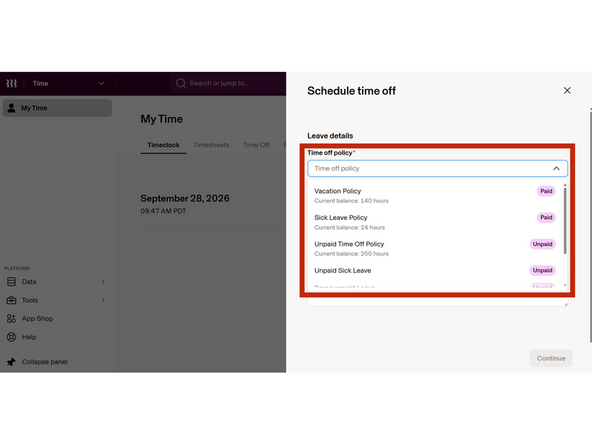Choose Sick Leave Policy option
592x444 pixels.
coord(435,222)
